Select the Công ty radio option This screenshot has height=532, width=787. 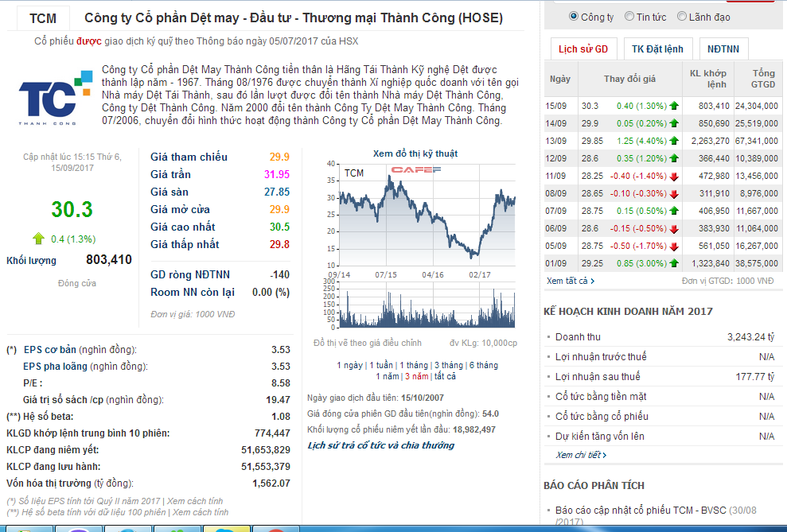(573, 16)
